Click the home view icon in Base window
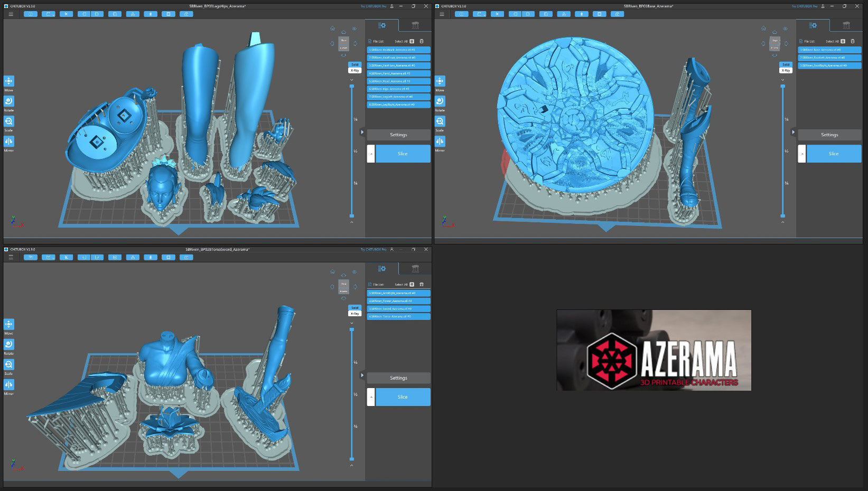 point(763,29)
